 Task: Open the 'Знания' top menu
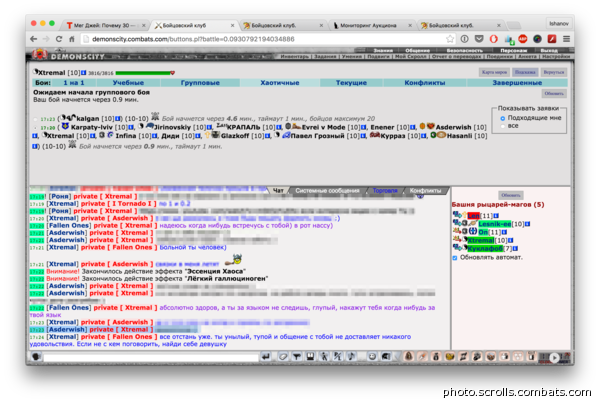pos(383,50)
